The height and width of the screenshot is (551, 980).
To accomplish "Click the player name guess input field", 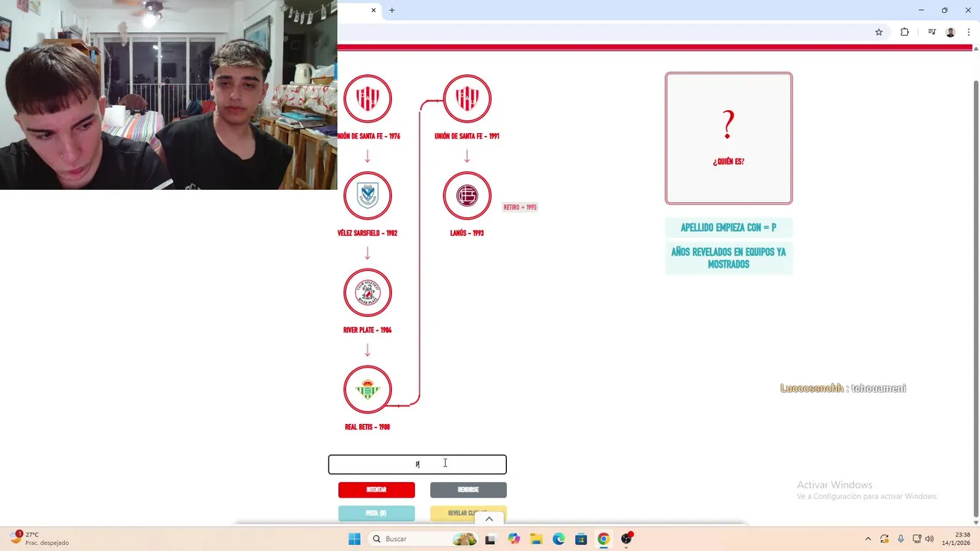I will pyautogui.click(x=417, y=465).
